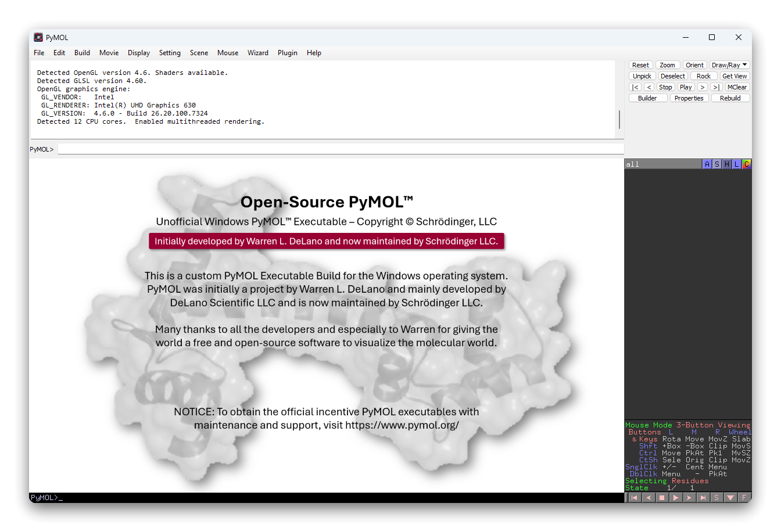This screenshot has width=781, height=532.
Task: Click the log line 'GL_VENDOR: Intel'
Action: (77, 97)
